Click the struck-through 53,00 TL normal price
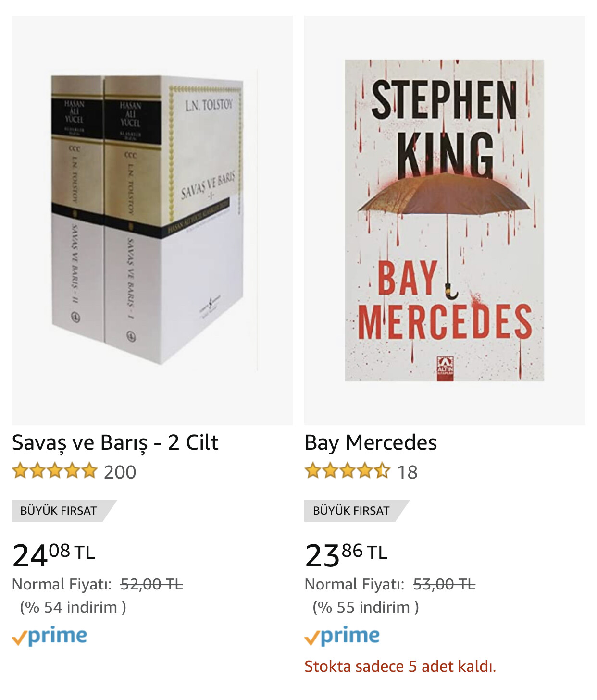 [444, 584]
